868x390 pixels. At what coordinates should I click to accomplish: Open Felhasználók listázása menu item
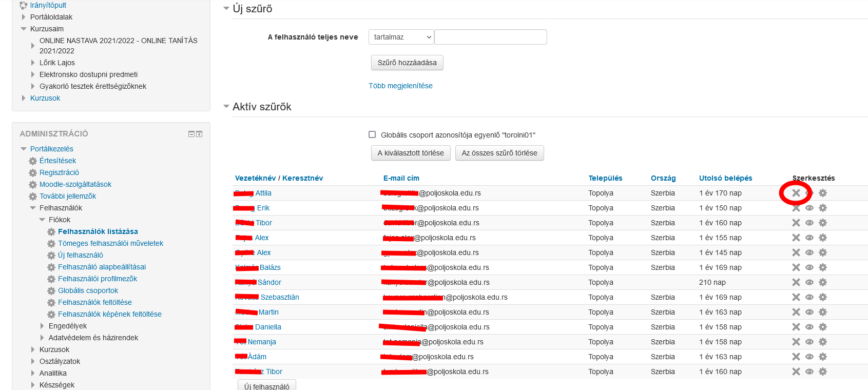(98, 231)
